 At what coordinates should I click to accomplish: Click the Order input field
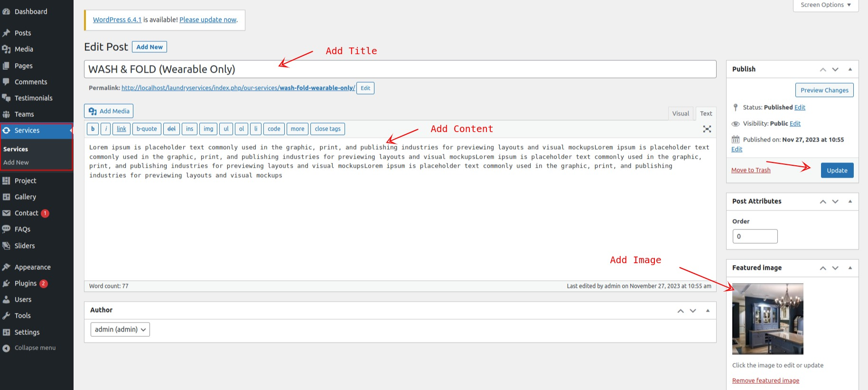(x=755, y=237)
